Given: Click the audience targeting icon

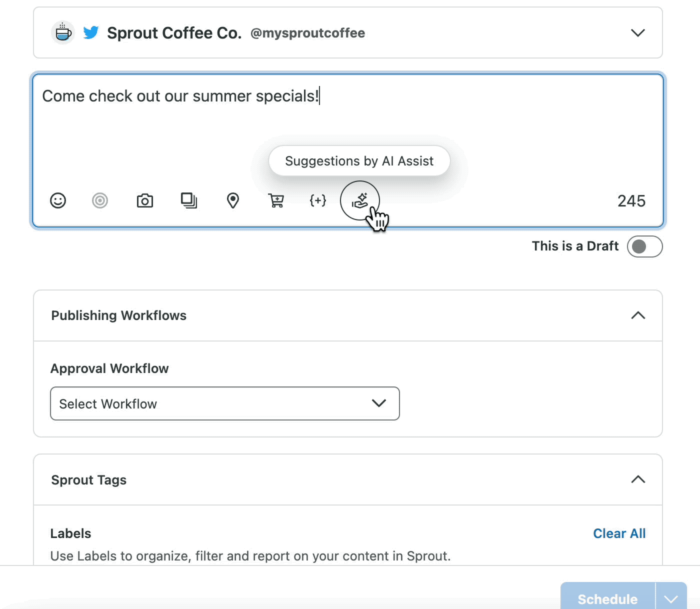Looking at the screenshot, I should click(100, 200).
